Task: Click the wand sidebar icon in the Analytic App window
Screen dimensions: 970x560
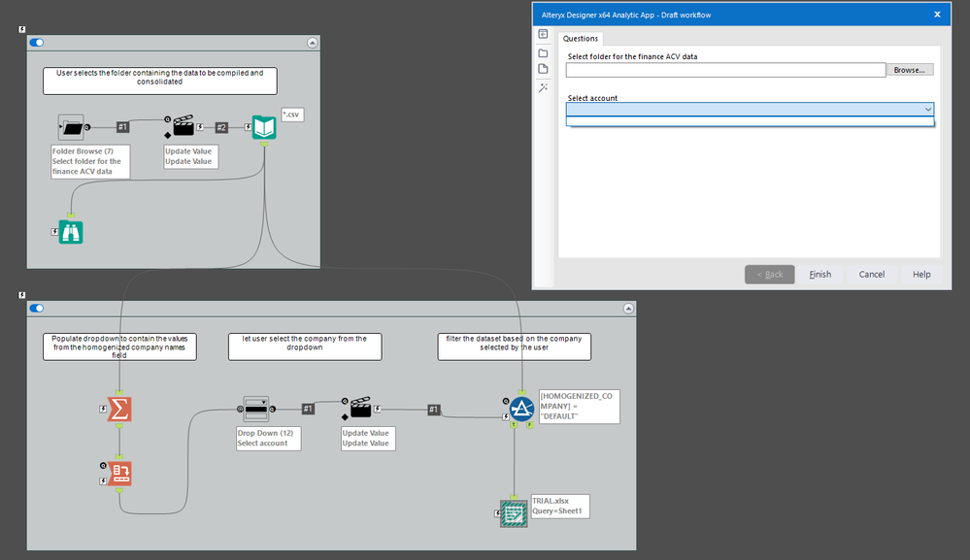Action: 543,87
